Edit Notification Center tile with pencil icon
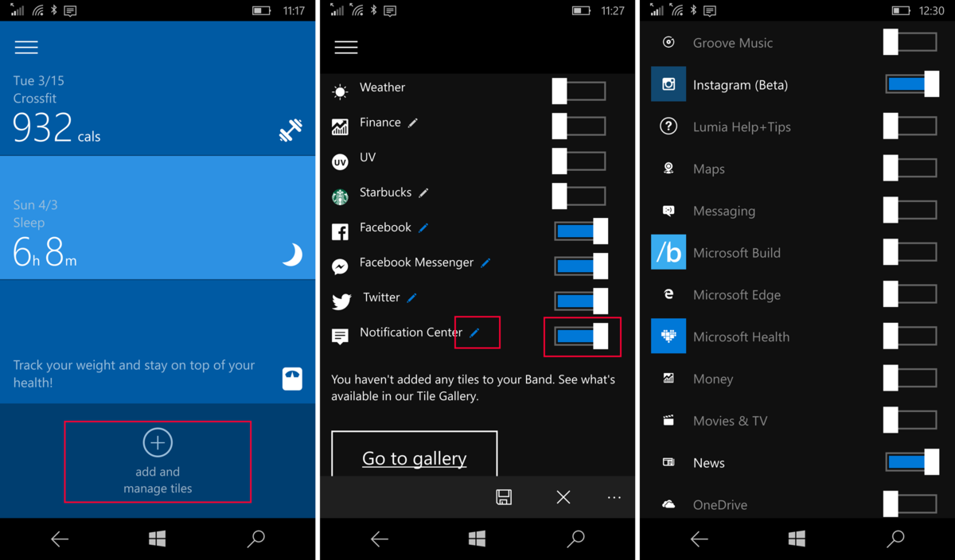 (x=474, y=333)
